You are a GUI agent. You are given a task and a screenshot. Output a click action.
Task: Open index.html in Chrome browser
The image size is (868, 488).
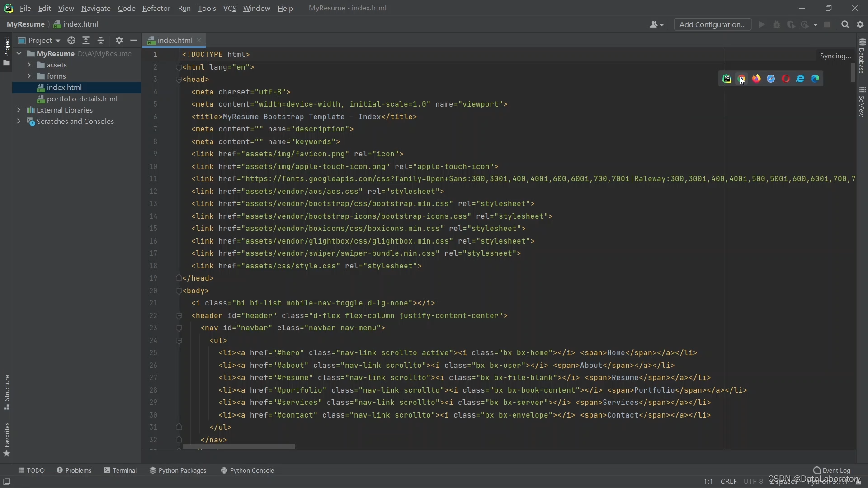click(741, 79)
